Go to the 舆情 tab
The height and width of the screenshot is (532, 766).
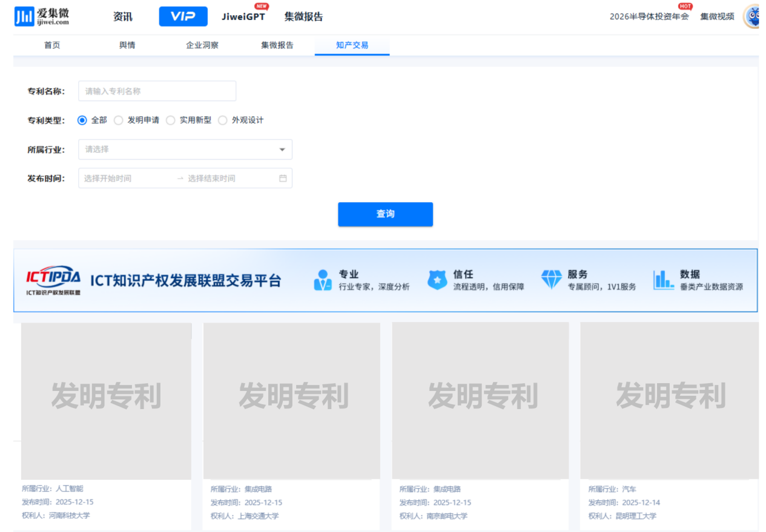point(127,45)
